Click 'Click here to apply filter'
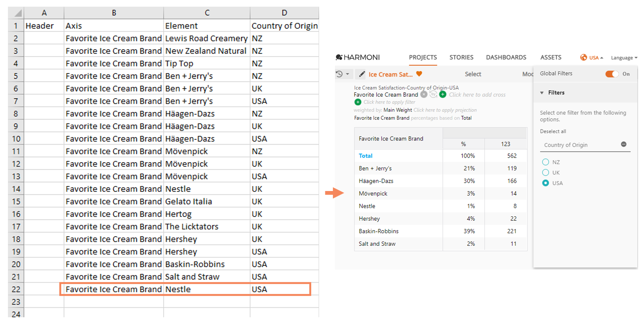644x321 pixels. [390, 102]
